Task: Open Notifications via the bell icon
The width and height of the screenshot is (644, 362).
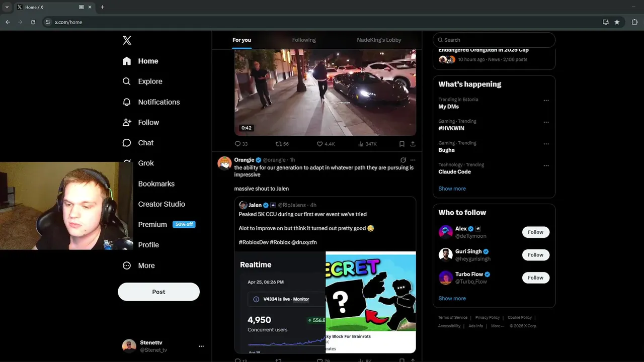Action: [x=127, y=102]
